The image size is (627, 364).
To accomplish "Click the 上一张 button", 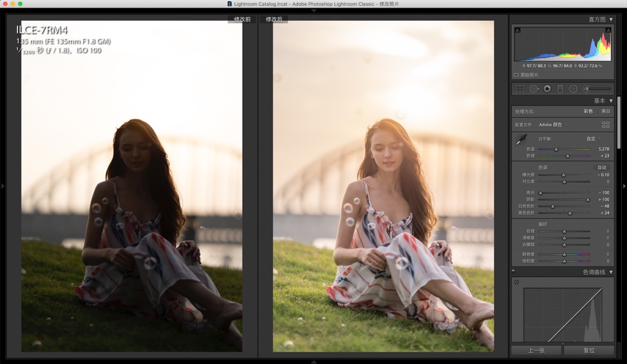I will [x=537, y=350].
